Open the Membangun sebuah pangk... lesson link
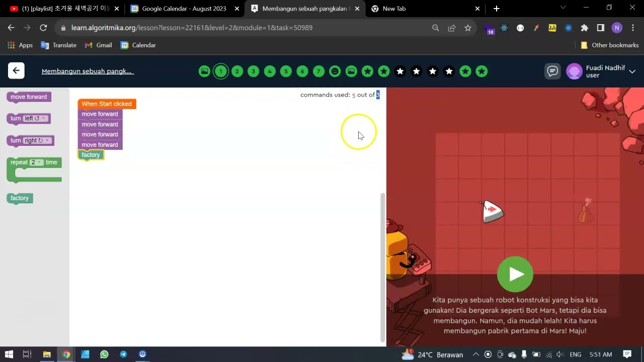The height and width of the screenshot is (362, 644). point(87,71)
